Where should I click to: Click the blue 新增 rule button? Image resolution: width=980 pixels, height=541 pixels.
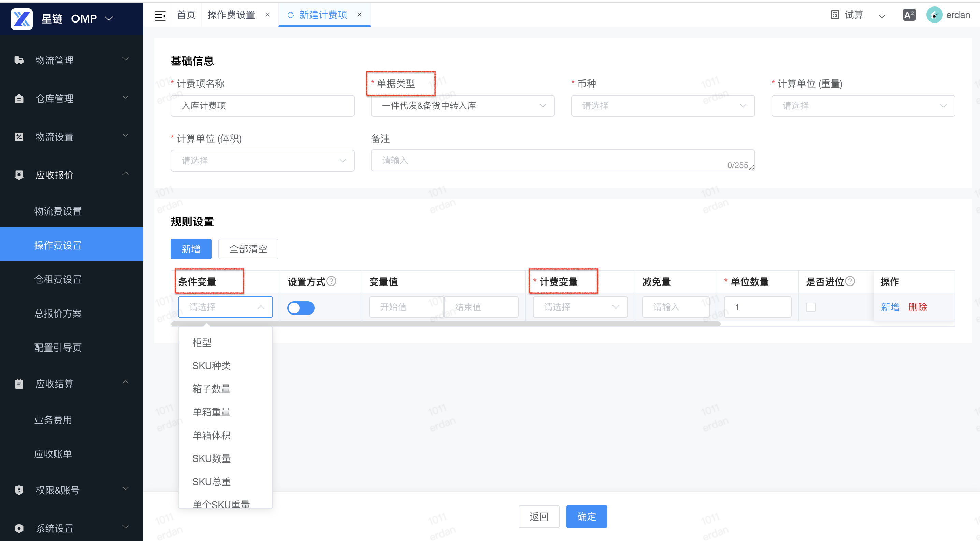point(191,249)
